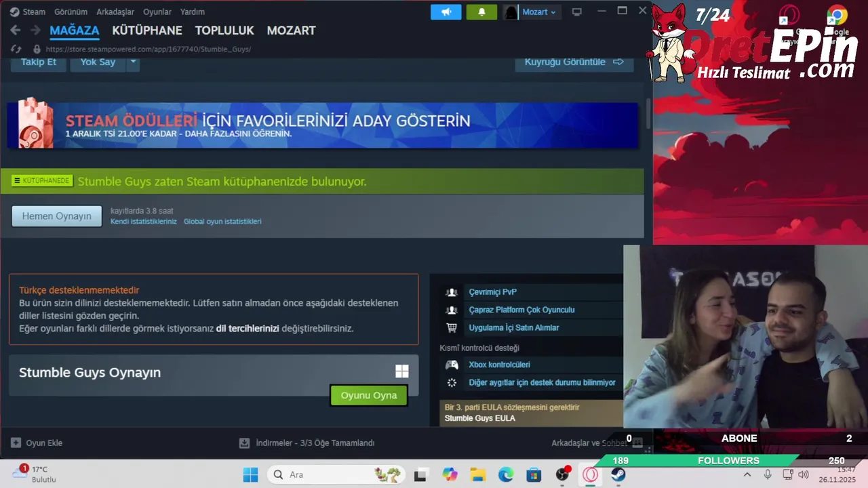Image resolution: width=868 pixels, height=488 pixels.
Task: Open the Çevrimiçi PvP category link
Action: tap(493, 292)
